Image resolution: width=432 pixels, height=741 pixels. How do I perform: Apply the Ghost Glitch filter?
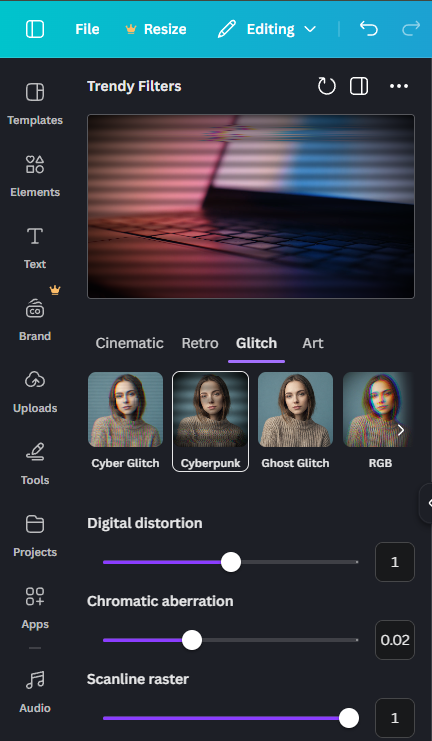click(x=295, y=421)
